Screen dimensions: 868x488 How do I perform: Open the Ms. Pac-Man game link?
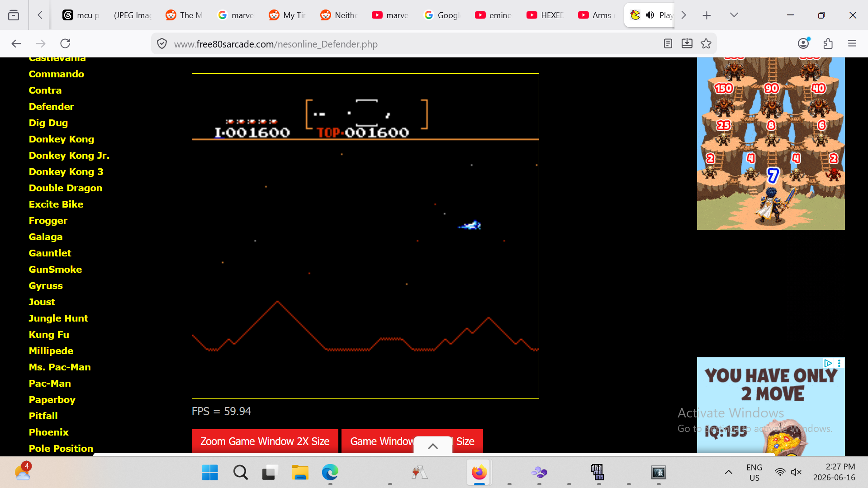60,367
